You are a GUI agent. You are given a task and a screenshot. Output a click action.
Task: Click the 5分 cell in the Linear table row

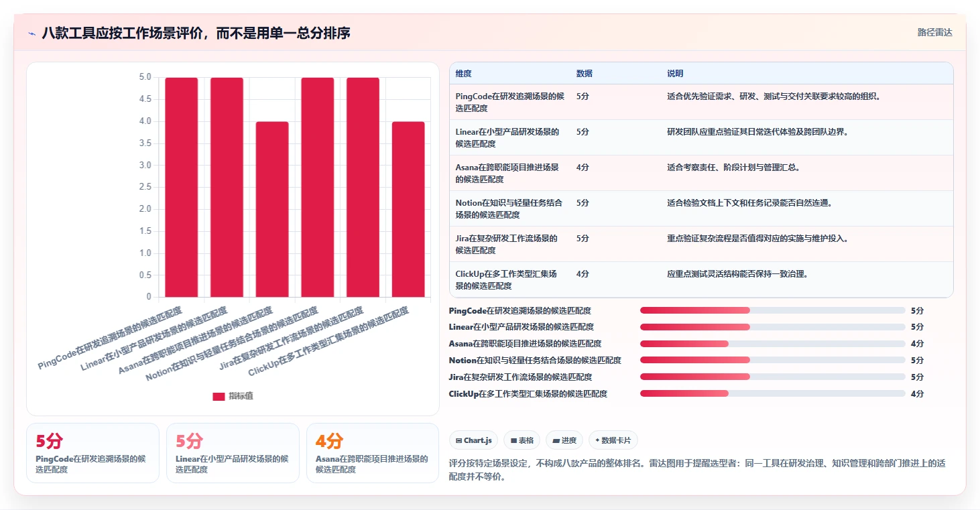point(583,132)
